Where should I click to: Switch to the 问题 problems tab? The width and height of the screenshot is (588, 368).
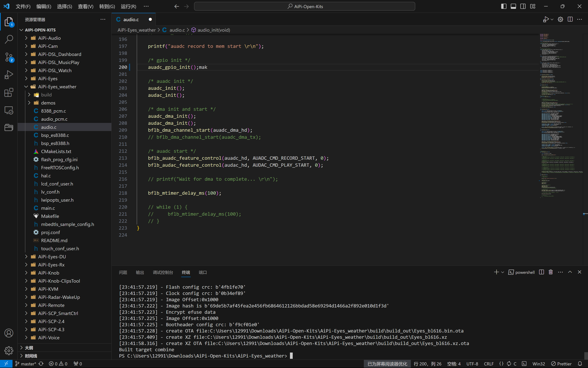pyautogui.click(x=123, y=272)
